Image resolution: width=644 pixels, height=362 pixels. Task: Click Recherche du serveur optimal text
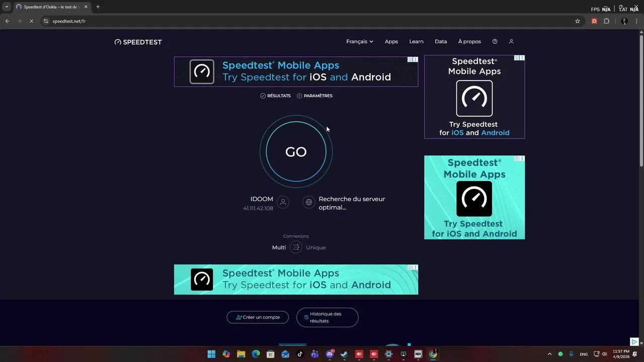[x=352, y=203]
